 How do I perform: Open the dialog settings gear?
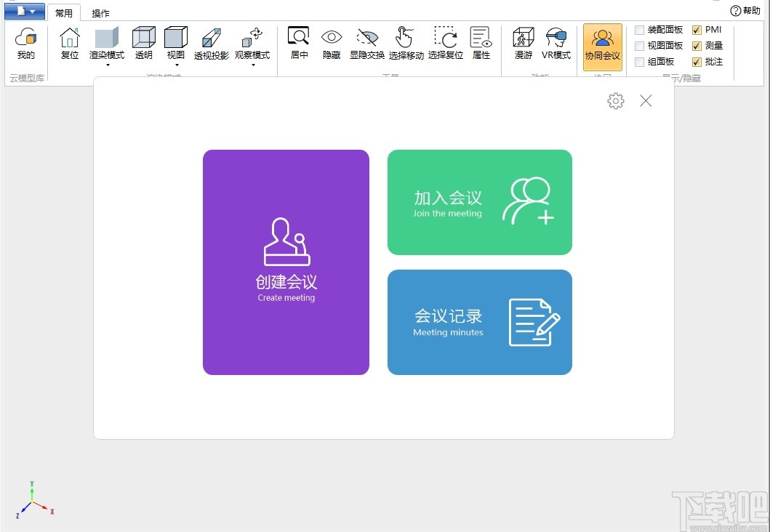click(615, 101)
